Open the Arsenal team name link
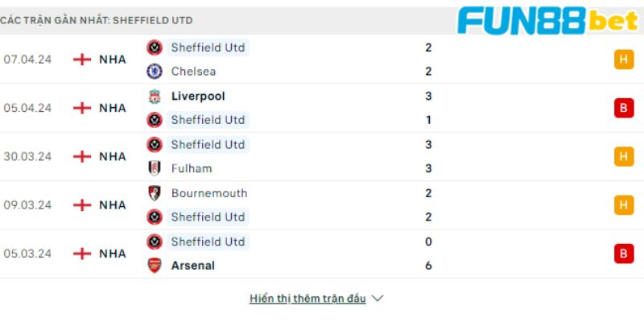The width and height of the screenshot is (644, 322). point(192,266)
